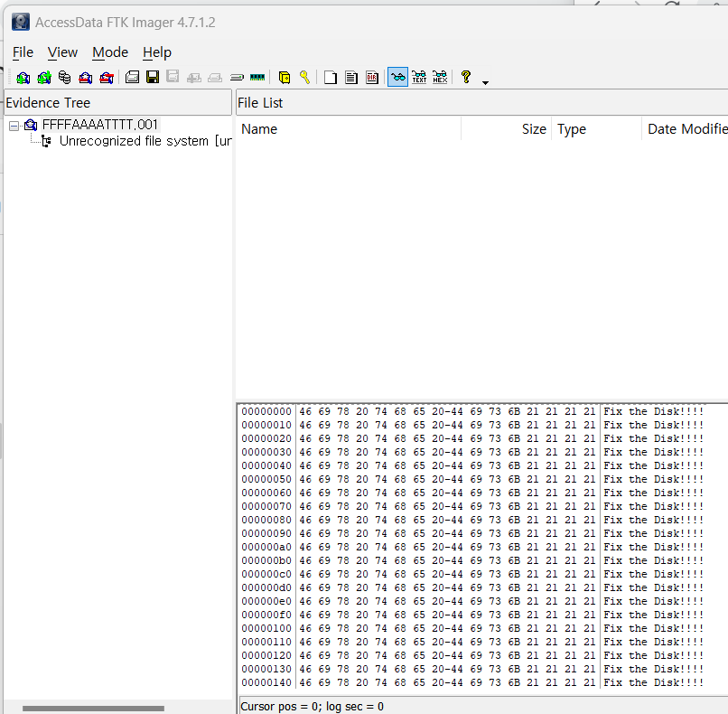Open the Mode menu
The width and height of the screenshot is (728, 714).
coord(110,52)
